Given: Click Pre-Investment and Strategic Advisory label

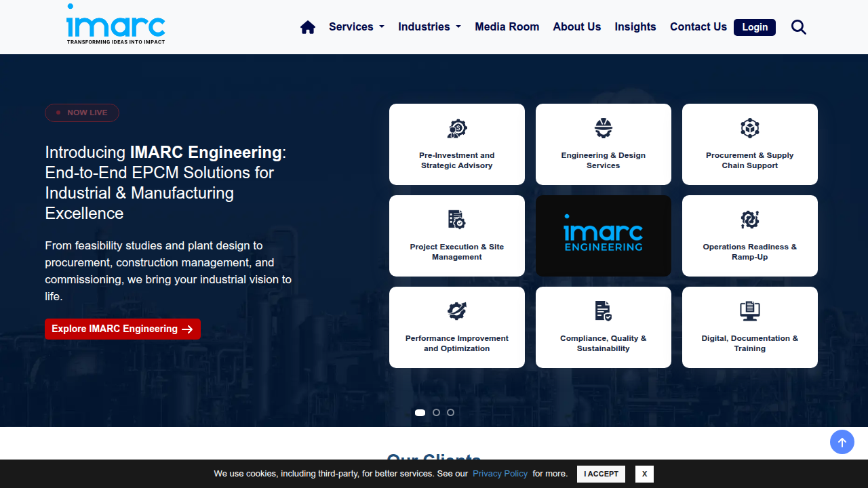Looking at the screenshot, I should click(457, 161).
